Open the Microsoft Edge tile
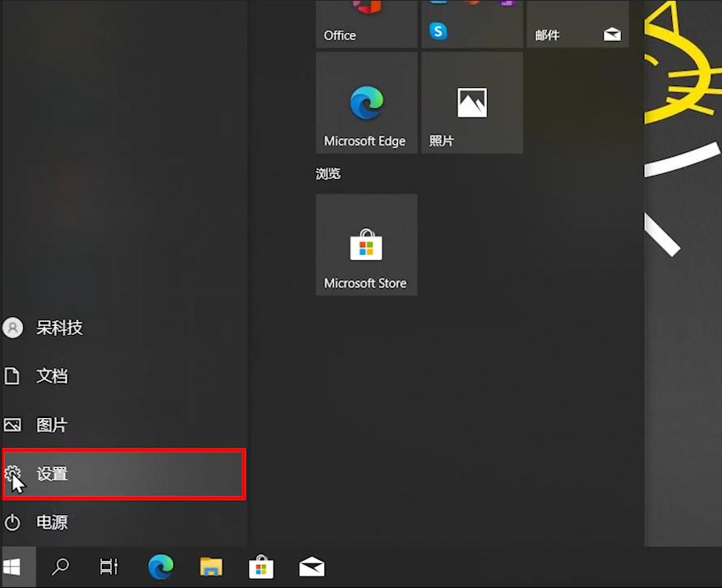Viewport: 722px width, 588px height. point(366,103)
